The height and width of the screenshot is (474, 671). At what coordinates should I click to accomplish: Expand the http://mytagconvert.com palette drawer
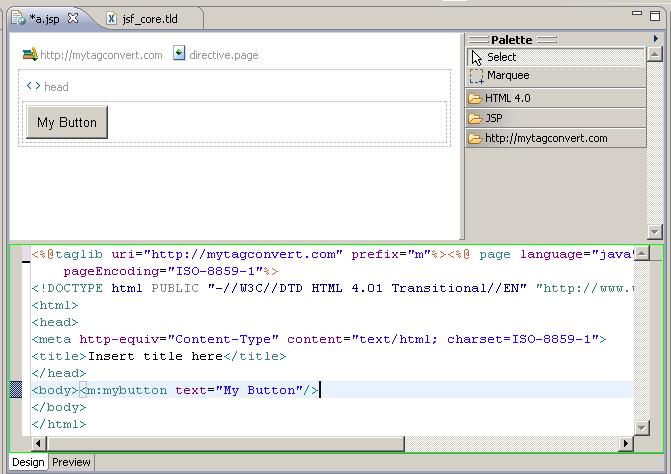coord(555,138)
